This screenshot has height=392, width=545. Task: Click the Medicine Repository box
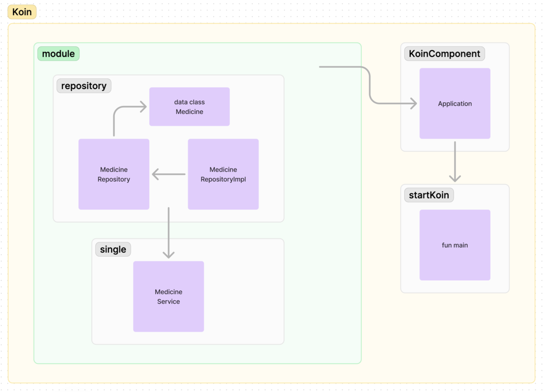[x=114, y=174]
